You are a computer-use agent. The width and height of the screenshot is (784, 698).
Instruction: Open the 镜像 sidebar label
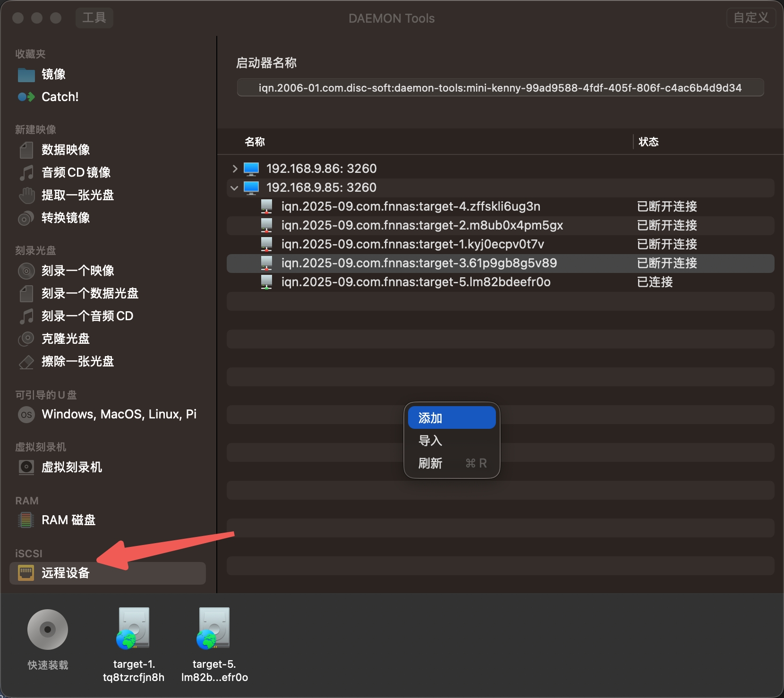coord(54,74)
